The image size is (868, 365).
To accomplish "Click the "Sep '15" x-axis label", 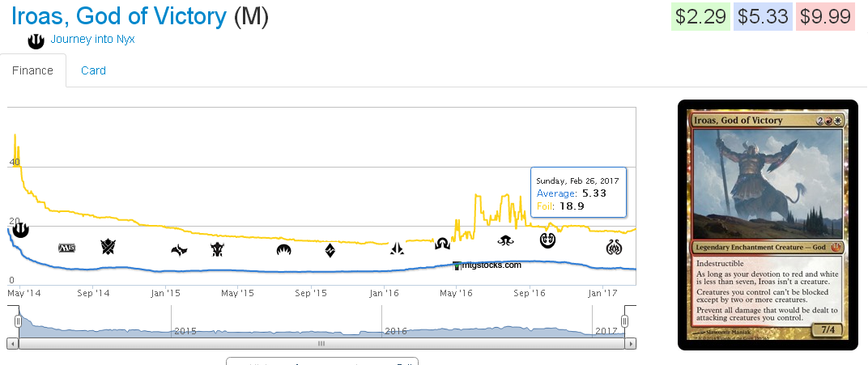I will [x=311, y=292].
